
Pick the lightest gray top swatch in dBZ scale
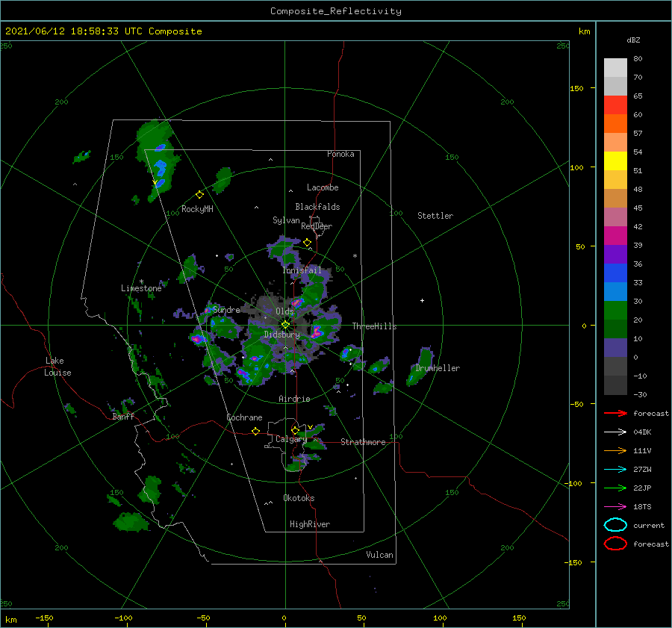tap(615, 68)
